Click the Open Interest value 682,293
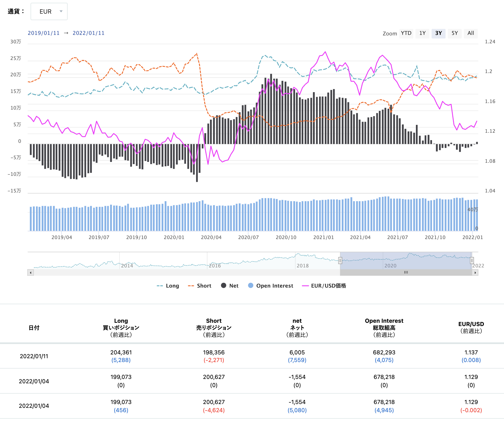The height and width of the screenshot is (422, 504). click(384, 352)
